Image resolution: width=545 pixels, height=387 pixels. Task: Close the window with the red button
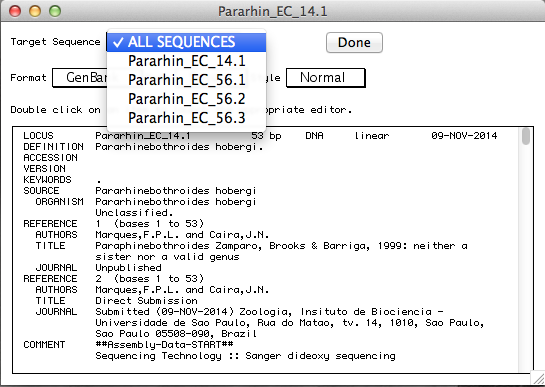(x=15, y=11)
